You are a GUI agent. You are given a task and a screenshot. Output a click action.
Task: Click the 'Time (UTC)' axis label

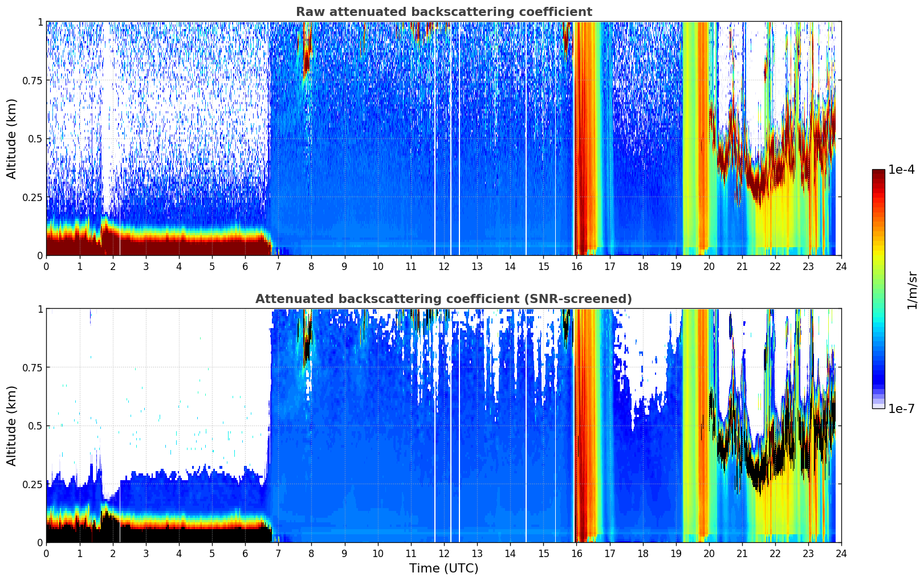coord(443,568)
